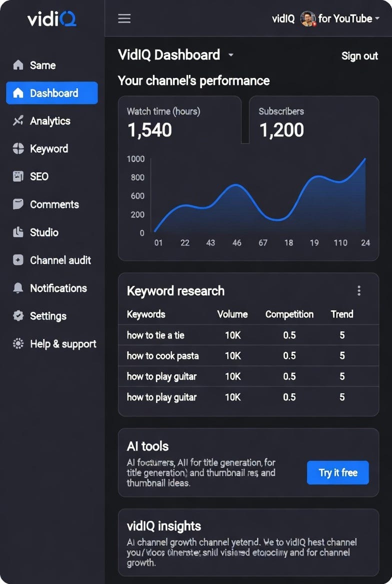Click the Channel audit icon
Screen dimensions: 392x584
coord(18,260)
